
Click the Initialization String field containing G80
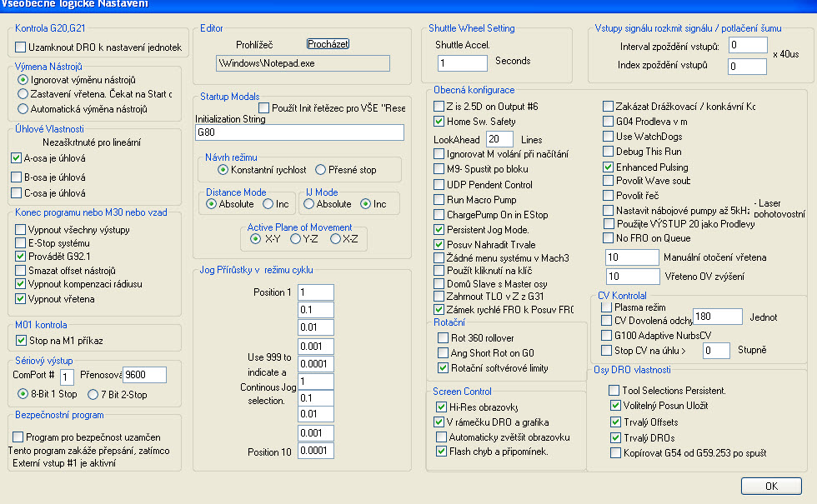300,132
